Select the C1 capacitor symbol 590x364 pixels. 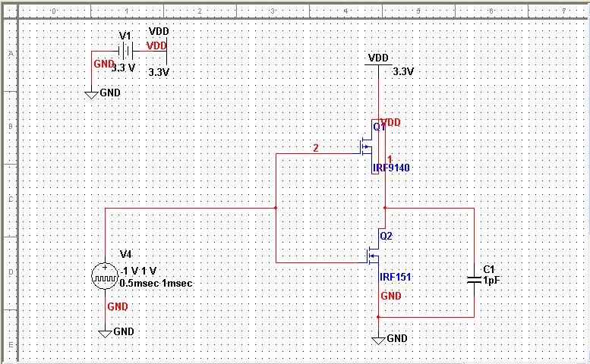[474, 280]
